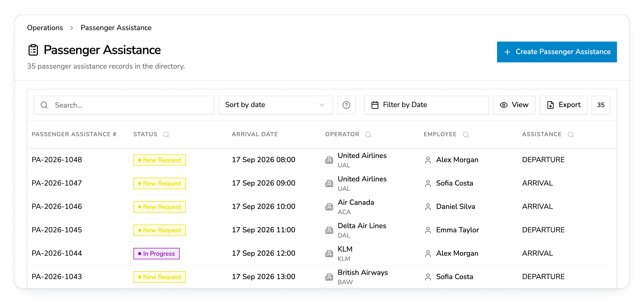The image size is (644, 303).
Task: Expand the Sort by date dropdown
Action: pyautogui.click(x=276, y=105)
